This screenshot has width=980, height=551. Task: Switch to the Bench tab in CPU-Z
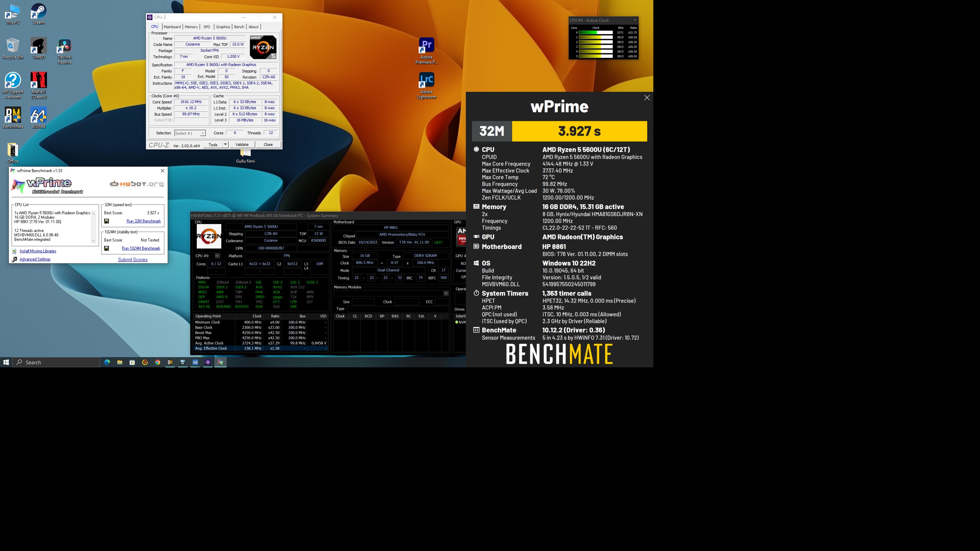coord(239,27)
